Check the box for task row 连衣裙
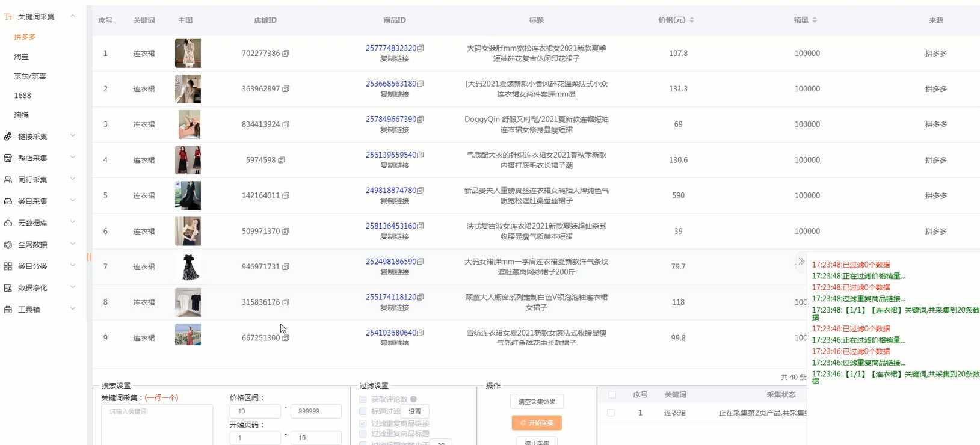 pyautogui.click(x=611, y=413)
